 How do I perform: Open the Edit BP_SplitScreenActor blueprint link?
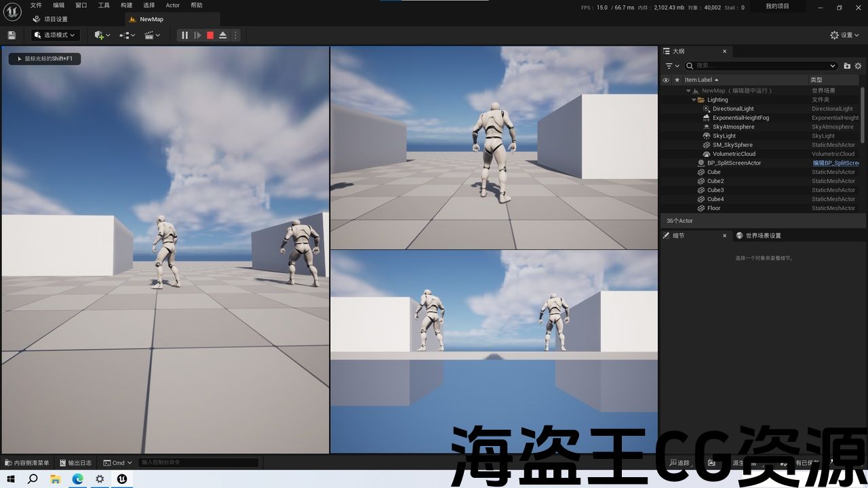(x=835, y=163)
